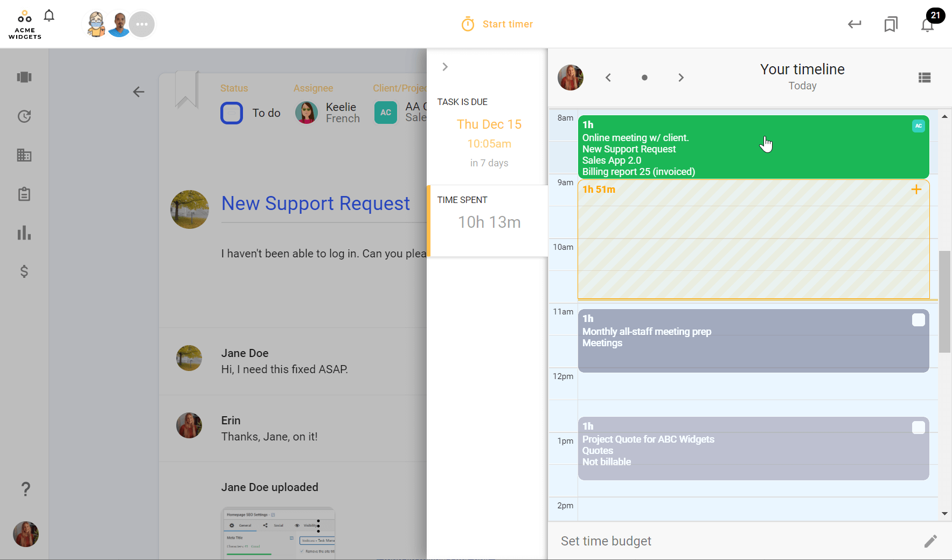Click the Start timer label
Image resolution: width=952 pixels, height=560 pixels.
(508, 24)
